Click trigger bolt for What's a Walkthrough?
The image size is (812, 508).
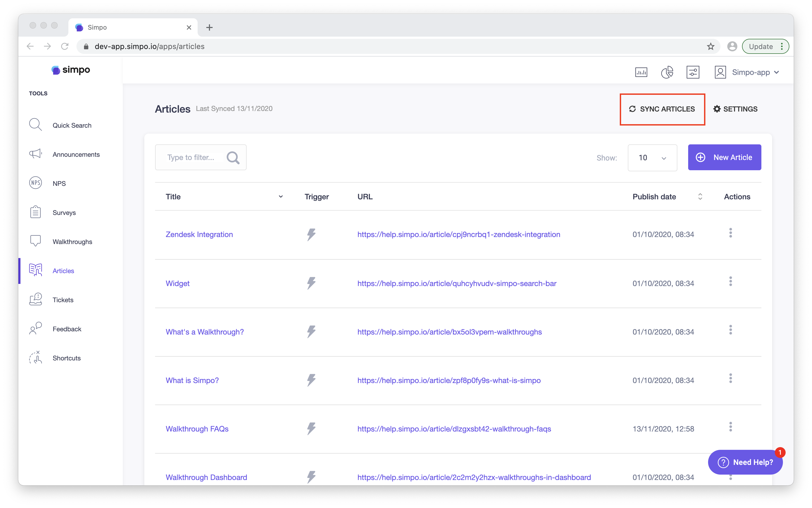pyautogui.click(x=311, y=332)
